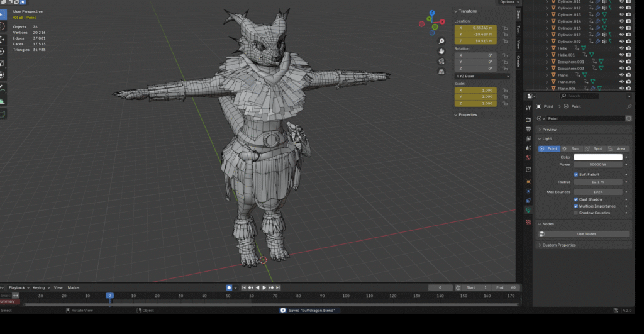
Task: Enable the Shadow Caustics checkbox
Action: (x=576, y=213)
